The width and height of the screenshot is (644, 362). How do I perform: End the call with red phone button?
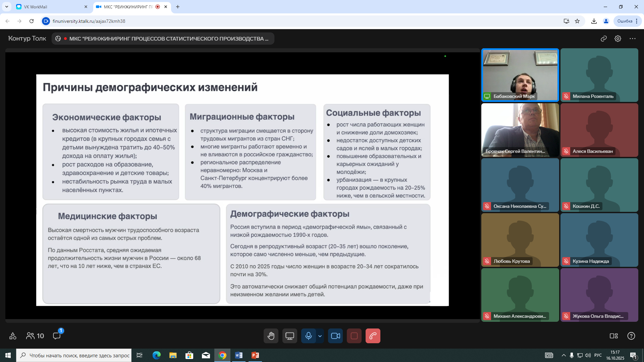pos(373,336)
